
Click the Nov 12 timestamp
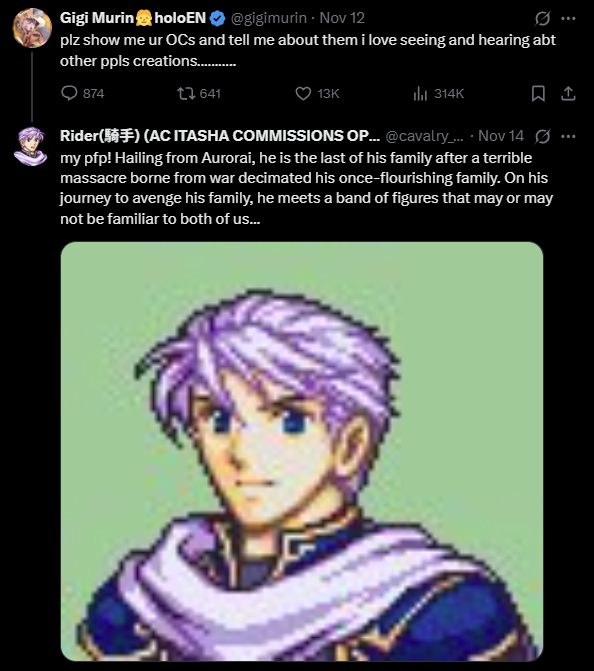(342, 18)
